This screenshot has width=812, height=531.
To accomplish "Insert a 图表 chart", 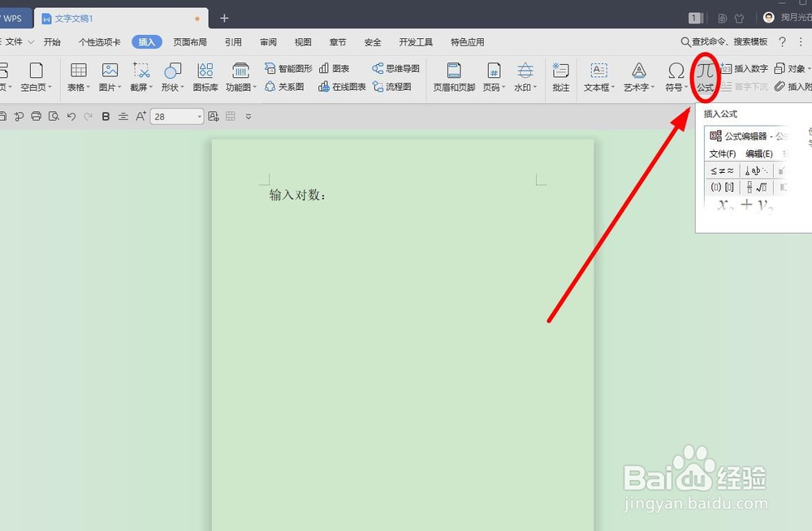I will point(334,68).
